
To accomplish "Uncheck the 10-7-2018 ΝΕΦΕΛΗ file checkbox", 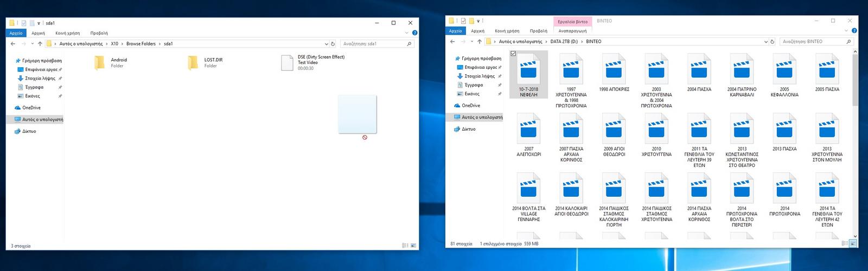I will pyautogui.click(x=513, y=54).
